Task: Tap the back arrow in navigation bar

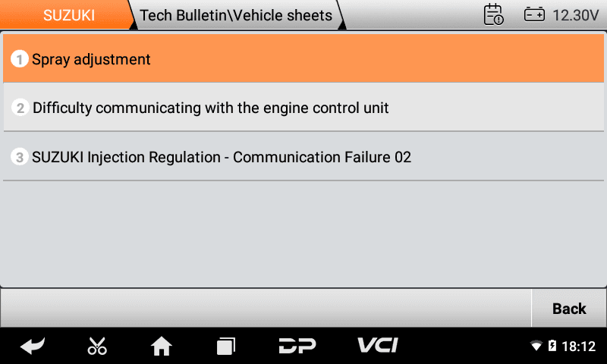Action: (33, 346)
